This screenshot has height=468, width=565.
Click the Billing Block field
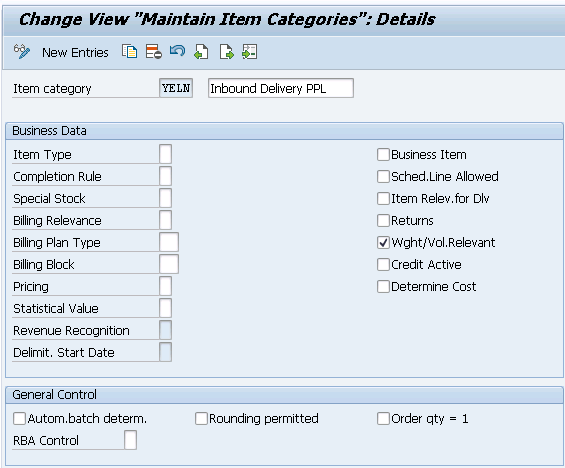[x=169, y=264]
